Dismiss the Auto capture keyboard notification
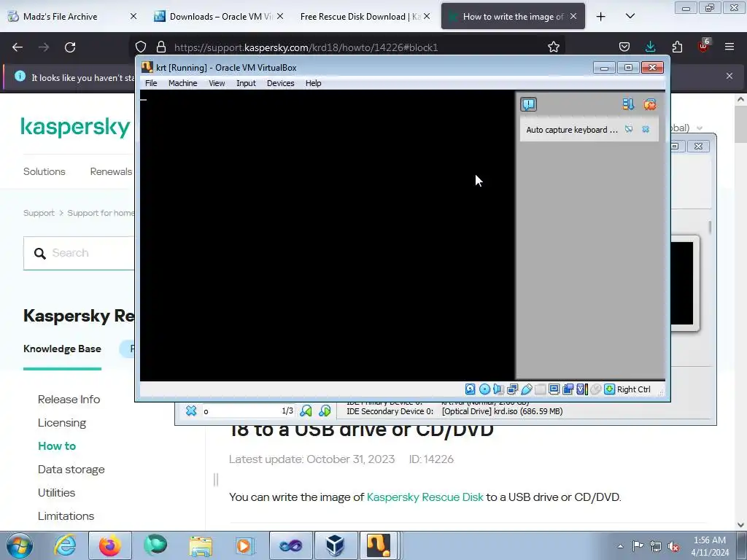Screen dimensions: 747x560 [646, 130]
